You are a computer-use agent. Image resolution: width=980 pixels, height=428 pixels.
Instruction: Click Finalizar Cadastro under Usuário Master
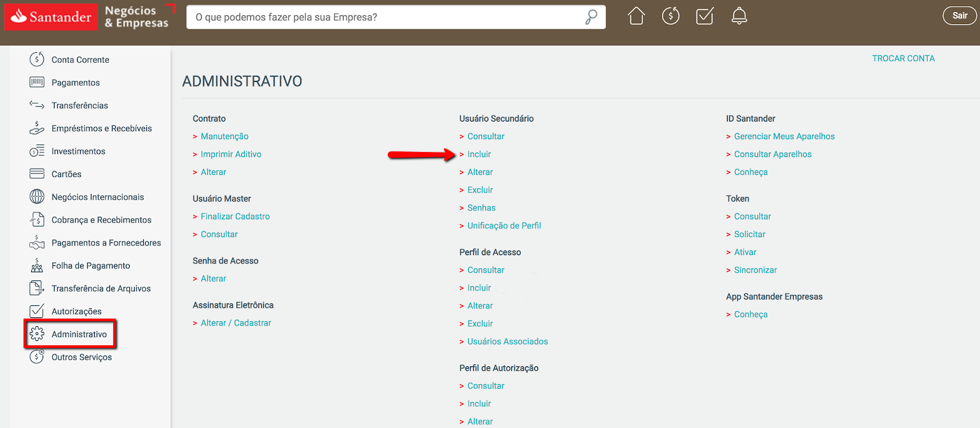click(235, 216)
